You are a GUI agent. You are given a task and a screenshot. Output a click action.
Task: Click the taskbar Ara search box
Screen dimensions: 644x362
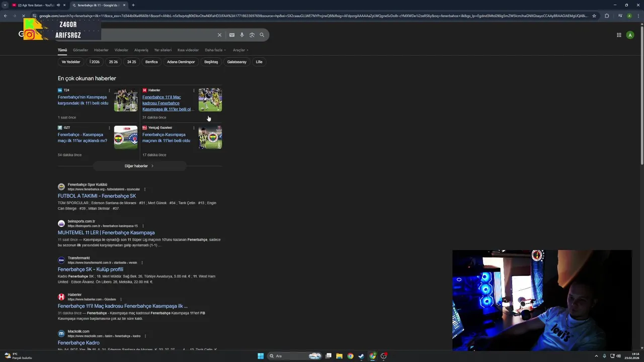(295, 356)
